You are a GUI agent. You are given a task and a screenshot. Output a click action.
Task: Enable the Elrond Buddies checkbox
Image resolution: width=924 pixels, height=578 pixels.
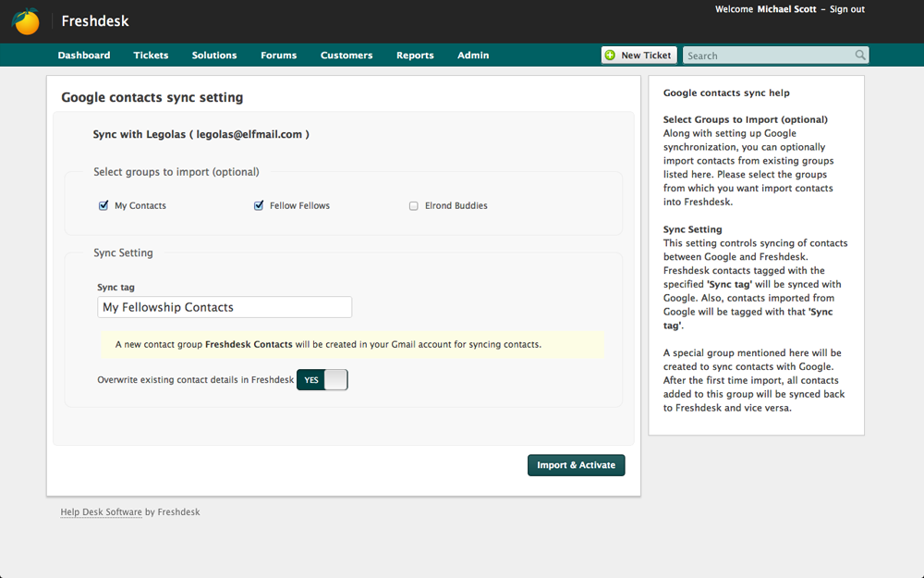pos(414,206)
